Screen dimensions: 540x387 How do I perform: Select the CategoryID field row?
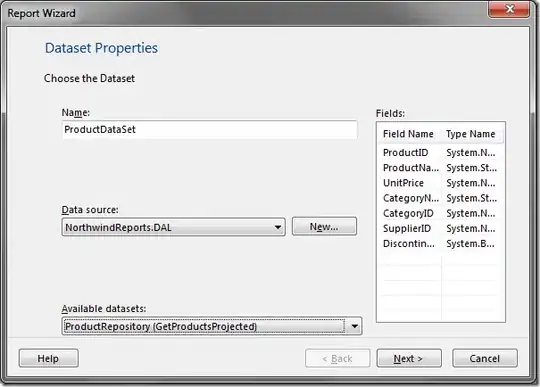pos(440,213)
